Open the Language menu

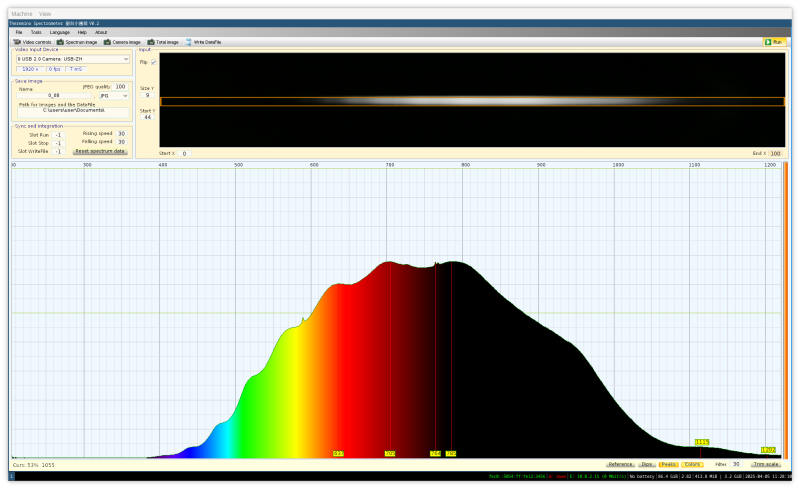tap(60, 32)
